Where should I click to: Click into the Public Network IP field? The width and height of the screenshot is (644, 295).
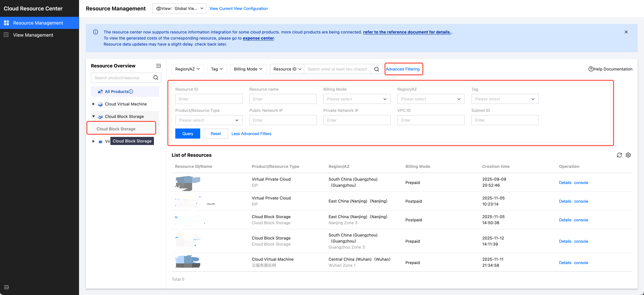point(282,120)
